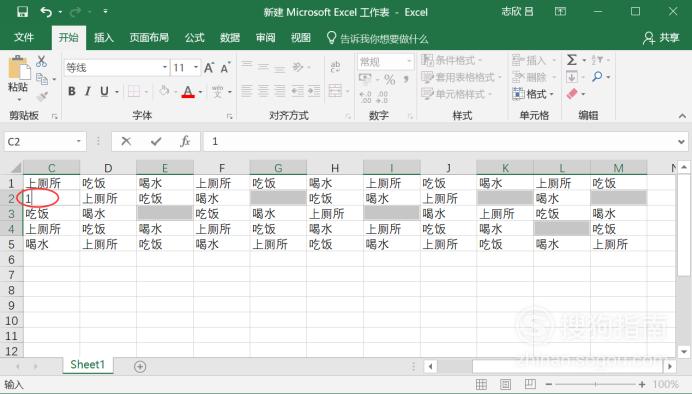Click the increase indent icon
Screen dimensions: 692x394
(314, 91)
